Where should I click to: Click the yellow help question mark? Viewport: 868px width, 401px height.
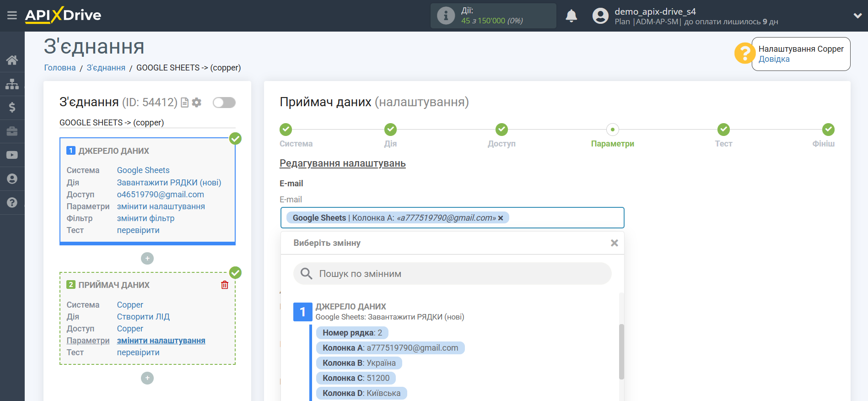744,53
